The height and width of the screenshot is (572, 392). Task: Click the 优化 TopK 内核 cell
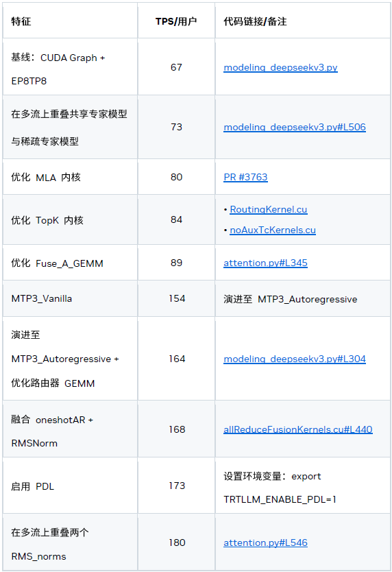coord(70,219)
